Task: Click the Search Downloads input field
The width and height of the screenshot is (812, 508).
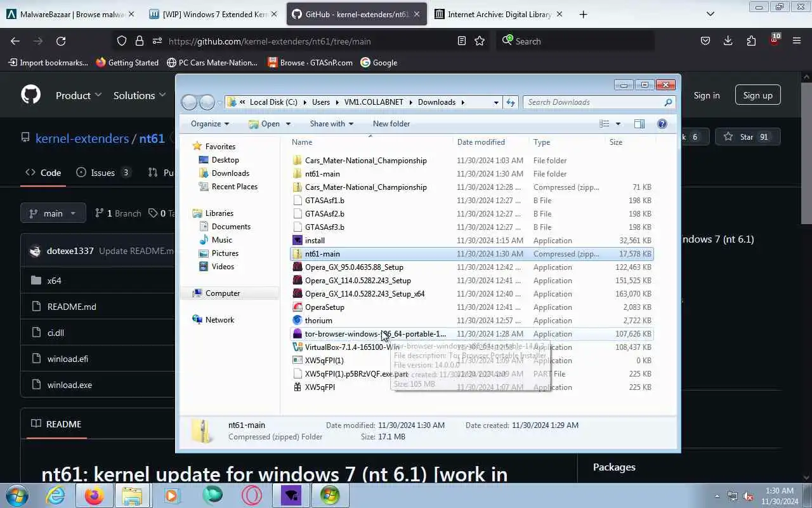Action: [x=599, y=102]
